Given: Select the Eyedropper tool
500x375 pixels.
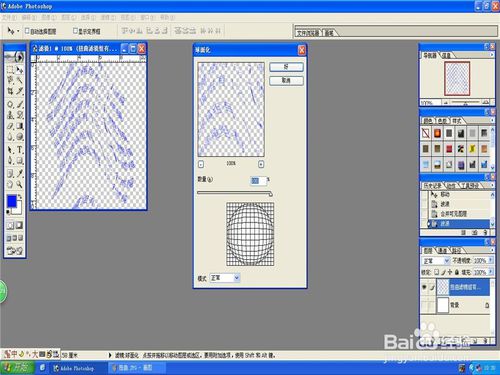Looking at the screenshot, I should coord(20,173).
